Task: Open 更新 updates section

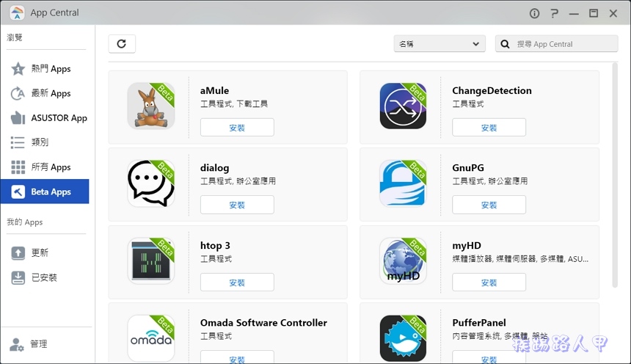Action: [x=45, y=253]
